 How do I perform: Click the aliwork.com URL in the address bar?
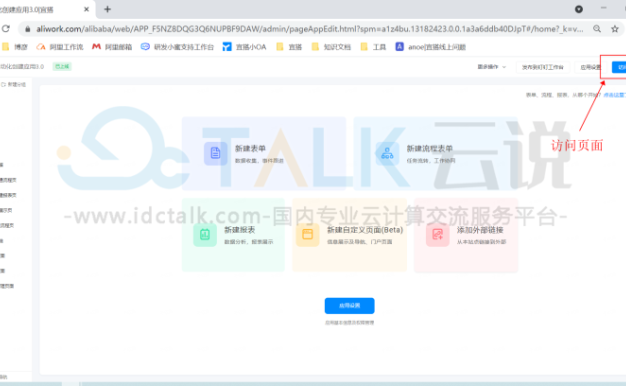click(309, 29)
